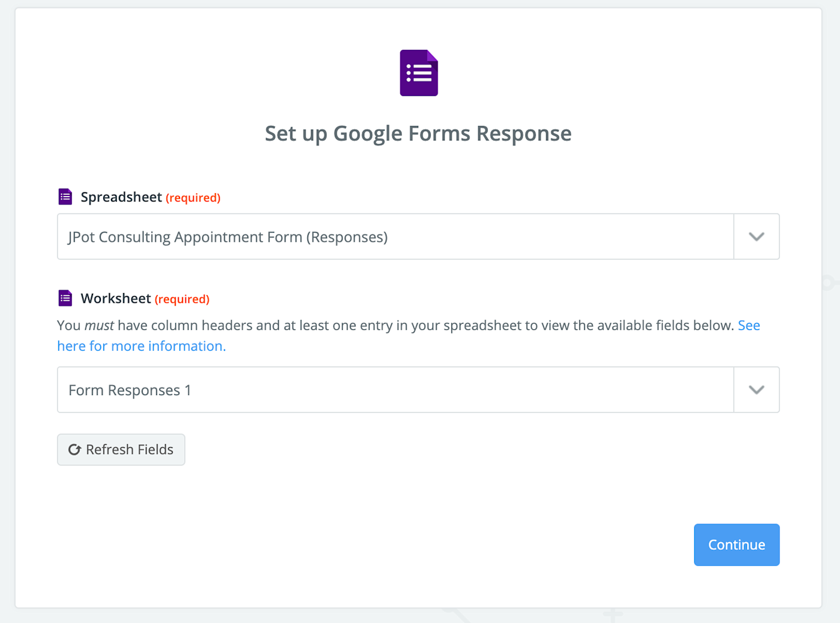Viewport: 840px width, 623px height.
Task: Click the plus icon below the dialog
Action: 613,614
